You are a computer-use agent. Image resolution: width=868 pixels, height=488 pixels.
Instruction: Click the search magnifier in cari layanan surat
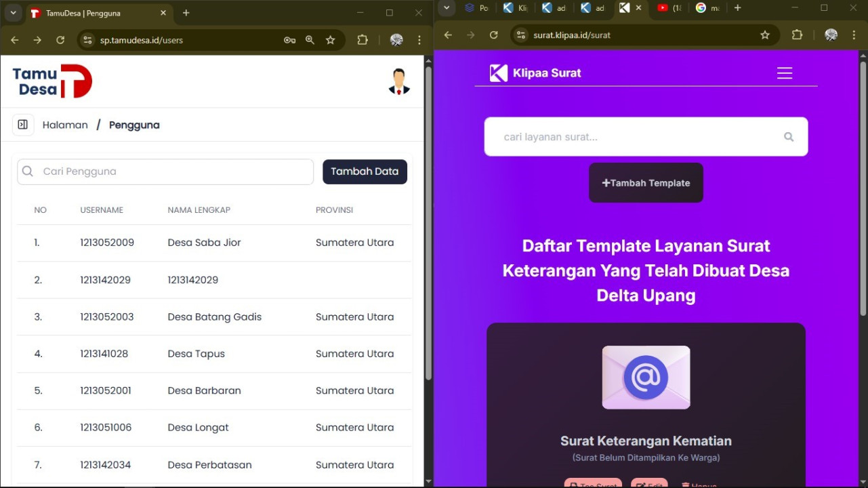(x=788, y=137)
